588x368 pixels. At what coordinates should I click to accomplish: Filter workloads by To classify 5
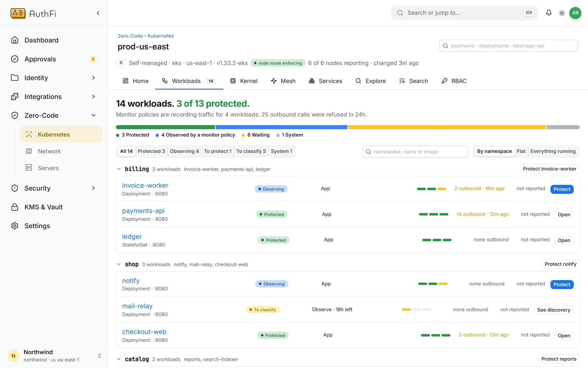(251, 151)
